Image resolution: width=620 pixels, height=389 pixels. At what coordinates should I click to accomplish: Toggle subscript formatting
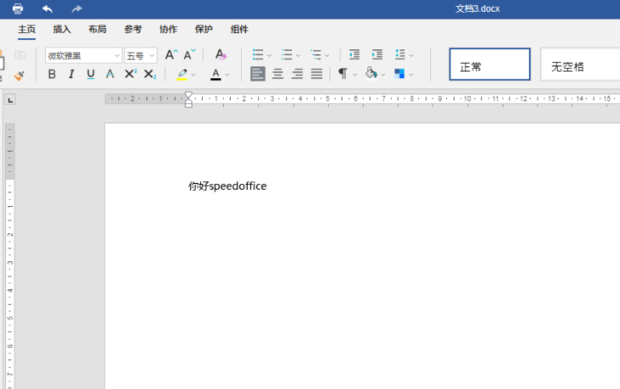pos(150,74)
